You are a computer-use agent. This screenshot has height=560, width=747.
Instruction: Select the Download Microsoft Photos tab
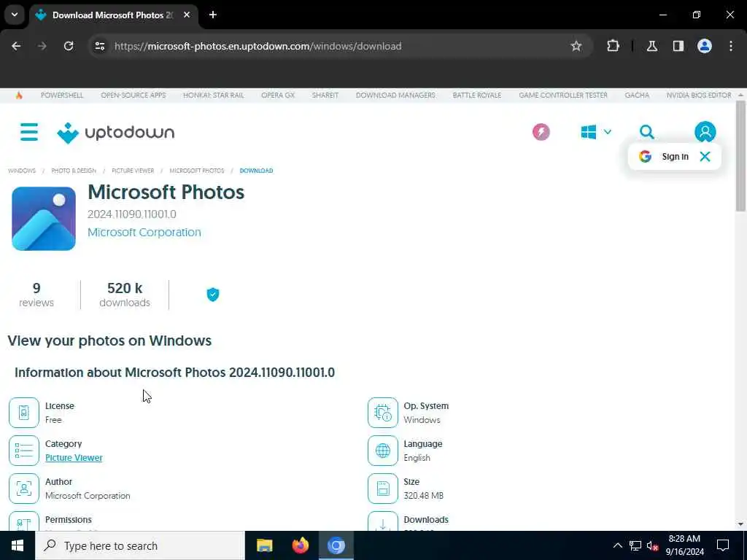coord(113,15)
